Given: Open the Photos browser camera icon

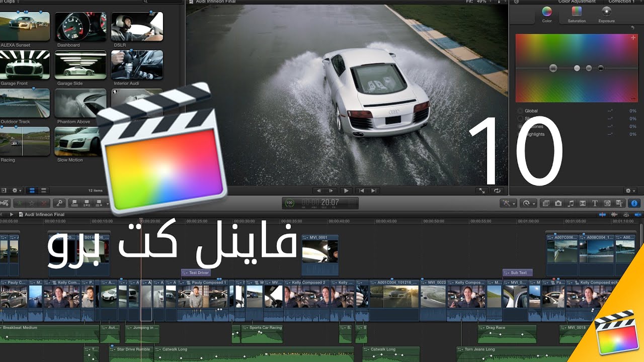Looking at the screenshot, I should 558,203.
